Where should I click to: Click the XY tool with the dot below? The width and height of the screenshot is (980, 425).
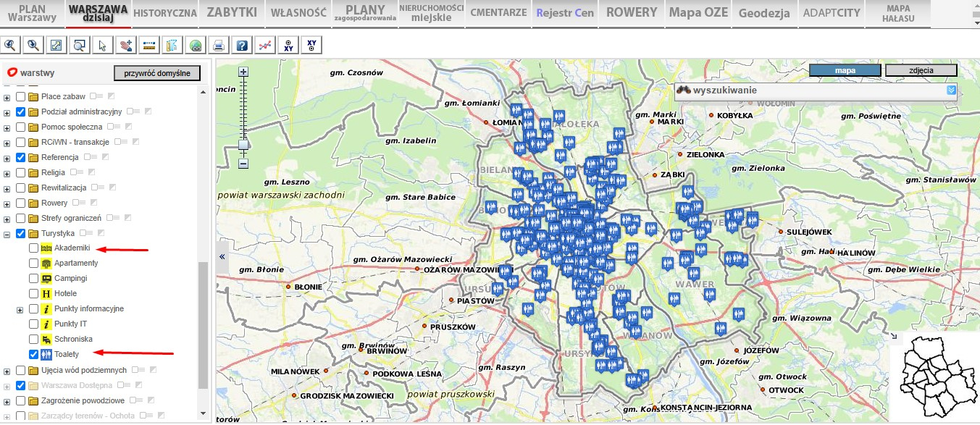click(311, 45)
